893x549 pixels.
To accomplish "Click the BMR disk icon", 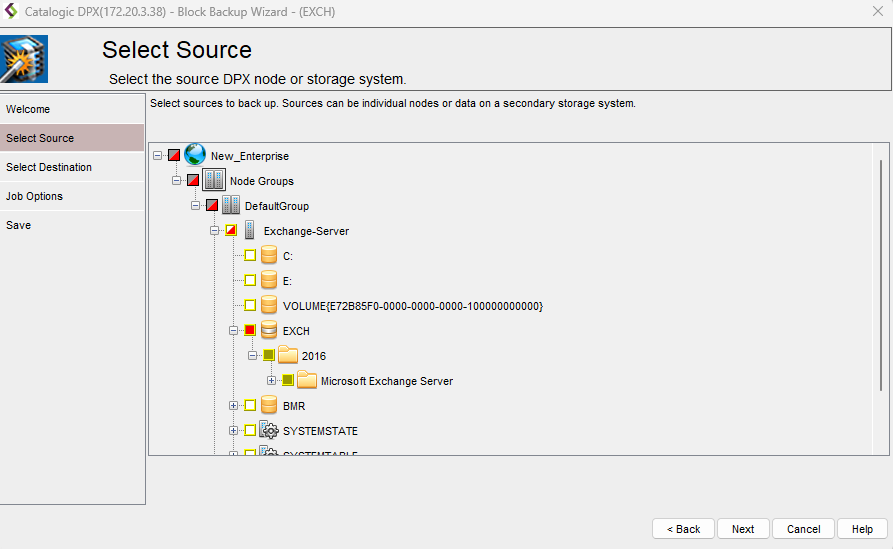I will click(269, 406).
